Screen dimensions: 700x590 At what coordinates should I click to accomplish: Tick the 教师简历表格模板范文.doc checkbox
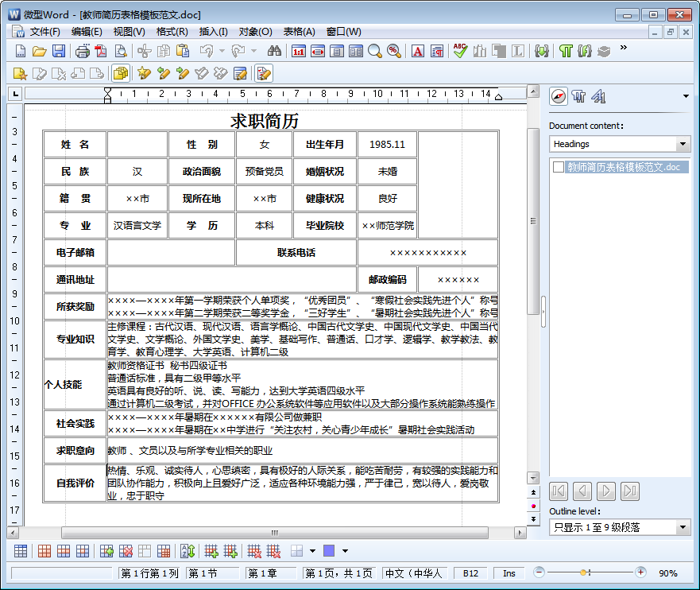[x=558, y=167]
